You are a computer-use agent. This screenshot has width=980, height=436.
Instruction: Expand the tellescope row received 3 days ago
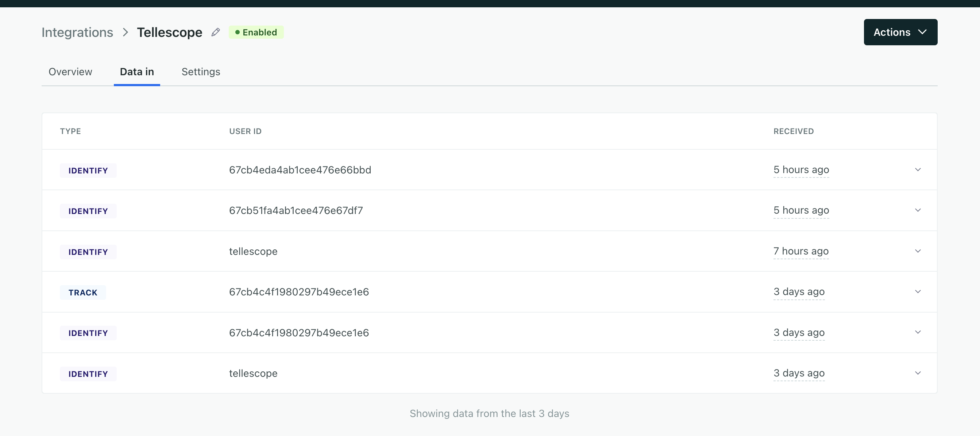(x=918, y=373)
